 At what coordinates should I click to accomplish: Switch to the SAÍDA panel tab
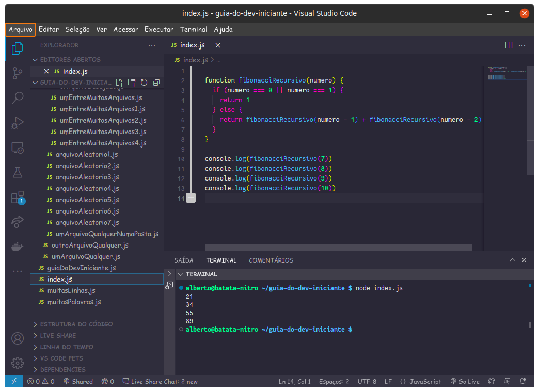click(x=184, y=260)
